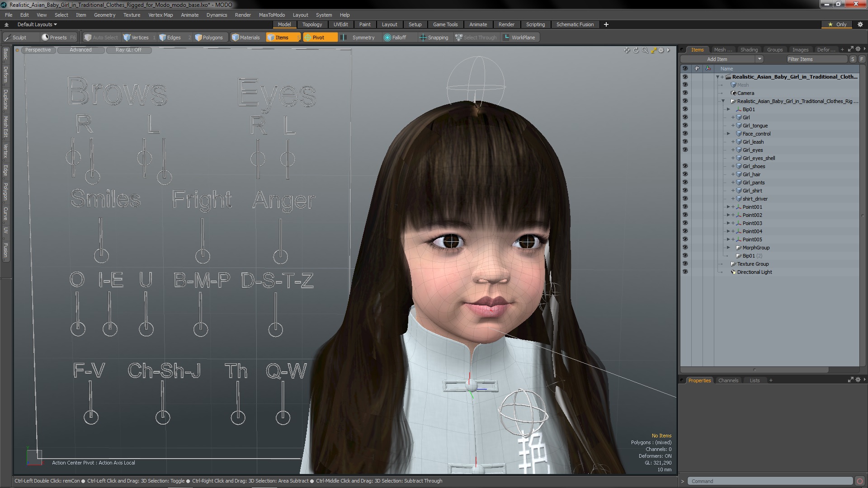Open the Geometry menu
This screenshot has height=488, width=868.
(x=104, y=15)
